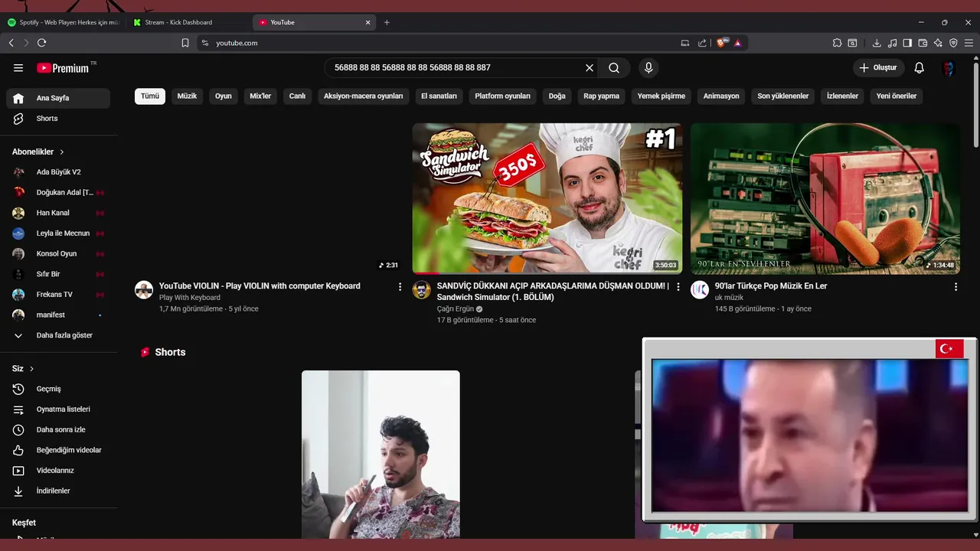
Task: Select the Müzik filter chip
Action: 188,96
